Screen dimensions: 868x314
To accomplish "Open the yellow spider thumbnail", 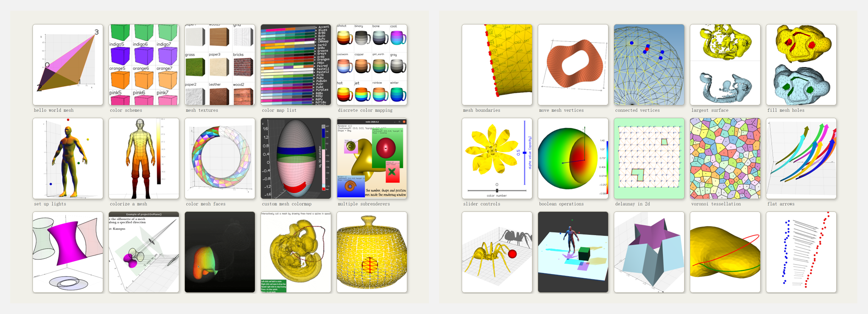I will click(497, 252).
